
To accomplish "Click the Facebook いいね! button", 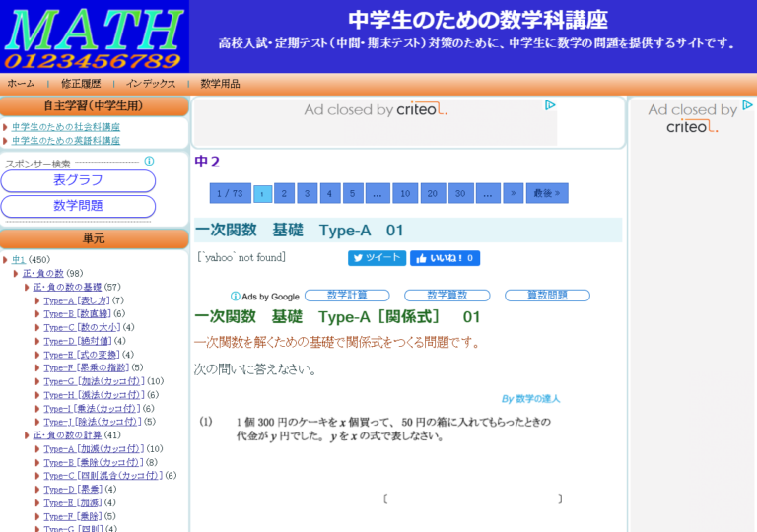I will point(445,258).
